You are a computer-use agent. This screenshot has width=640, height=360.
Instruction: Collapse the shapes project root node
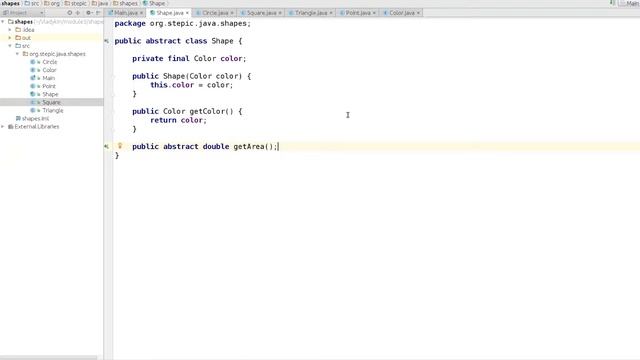coord(3,22)
